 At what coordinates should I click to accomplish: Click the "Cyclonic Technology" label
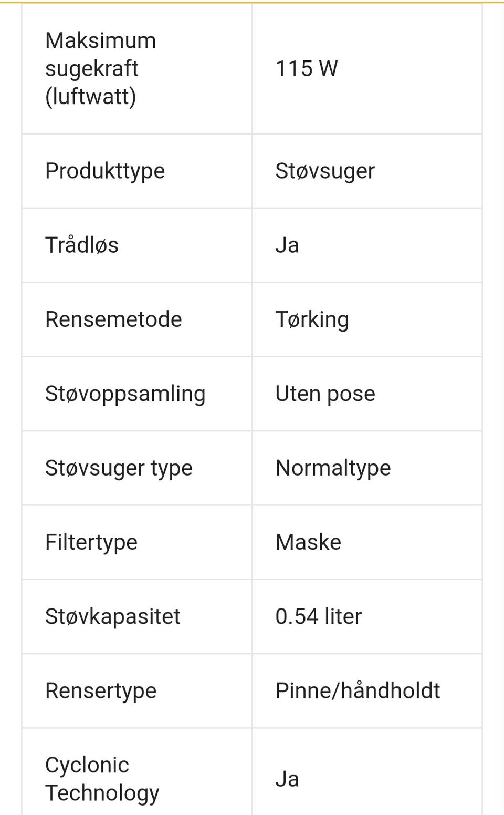[102, 779]
